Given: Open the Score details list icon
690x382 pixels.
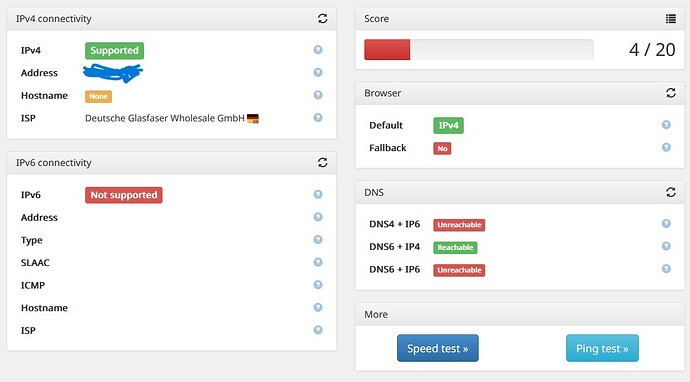Looking at the screenshot, I should [x=671, y=18].
